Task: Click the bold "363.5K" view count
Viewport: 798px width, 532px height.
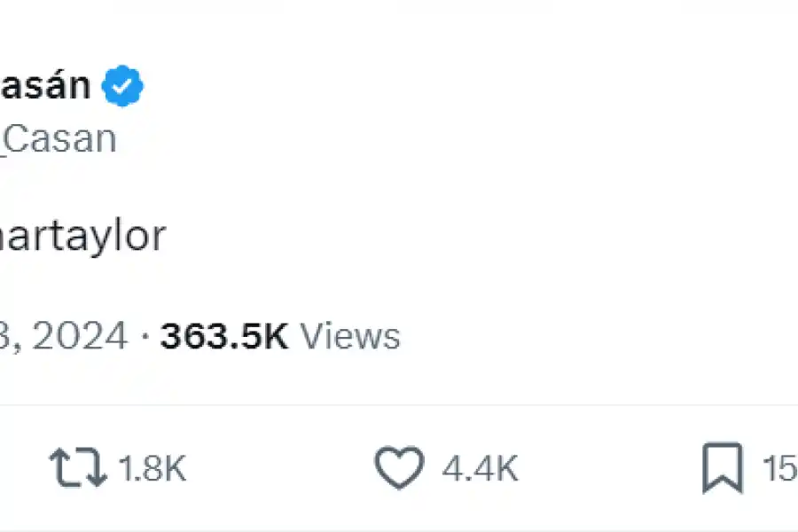Action: (224, 337)
